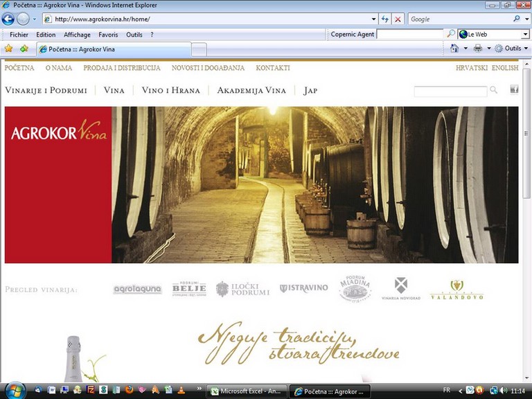Select the Početna ::: Agrokor Vina tab
This screenshot has width=532, height=399.
(111, 49)
